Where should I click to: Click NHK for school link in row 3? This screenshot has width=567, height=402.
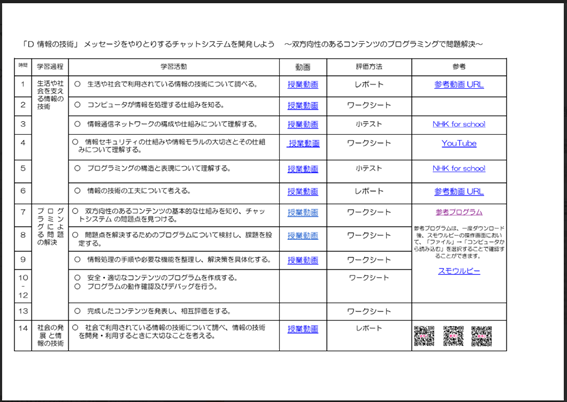click(x=459, y=124)
